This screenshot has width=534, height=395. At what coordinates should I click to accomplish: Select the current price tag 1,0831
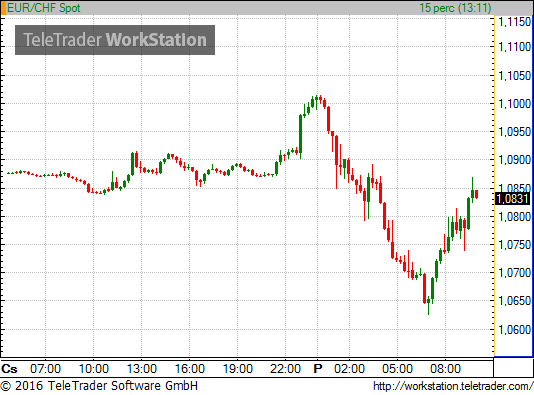(x=513, y=199)
